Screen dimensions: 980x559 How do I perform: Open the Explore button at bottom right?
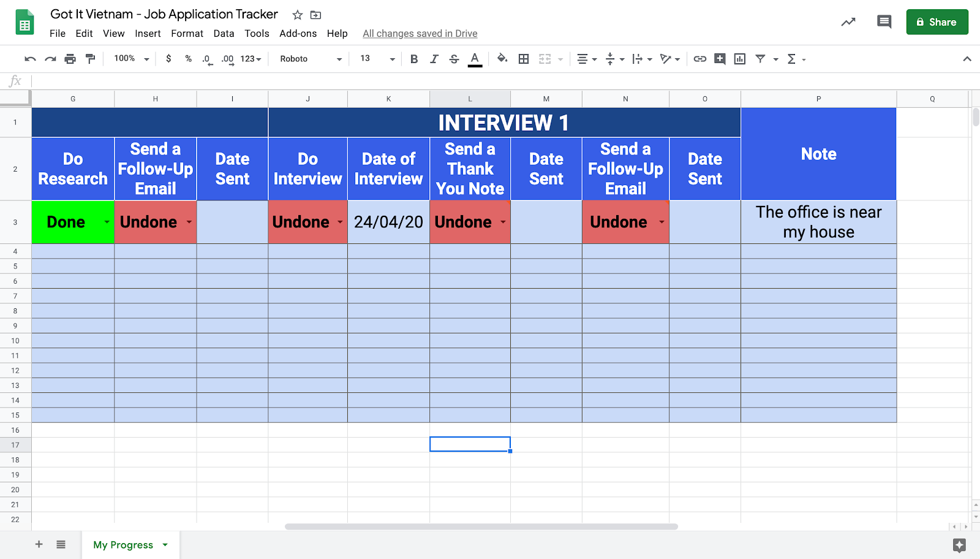(959, 545)
